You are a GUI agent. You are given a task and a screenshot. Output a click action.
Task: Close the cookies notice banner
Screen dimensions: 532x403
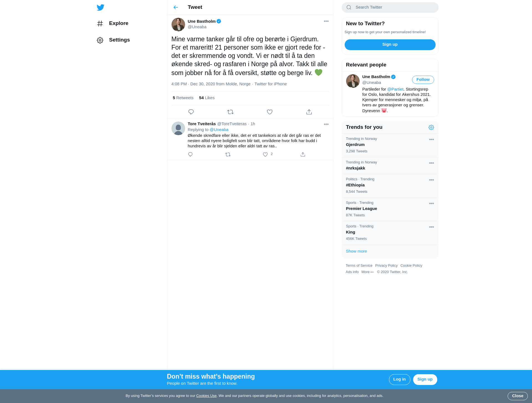(x=517, y=396)
